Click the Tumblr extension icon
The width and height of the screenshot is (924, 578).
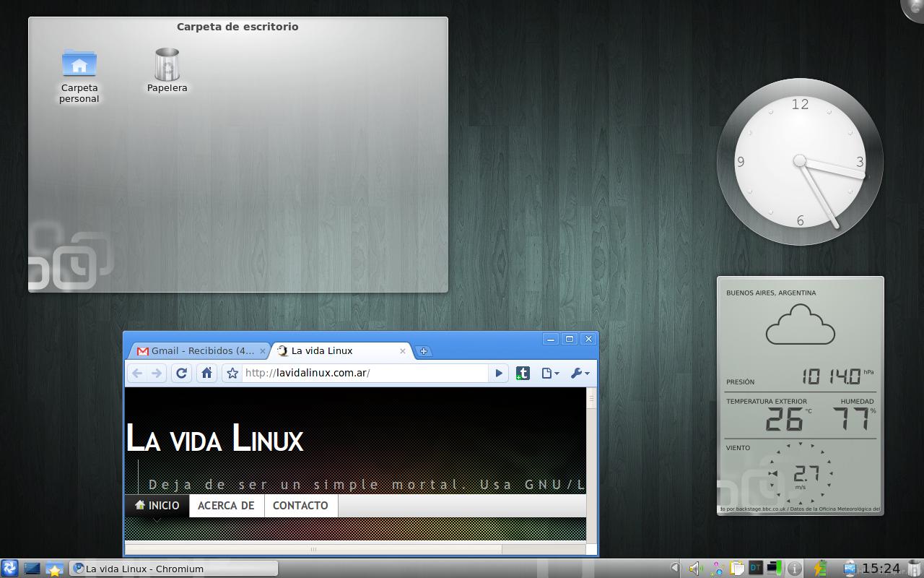click(523, 373)
